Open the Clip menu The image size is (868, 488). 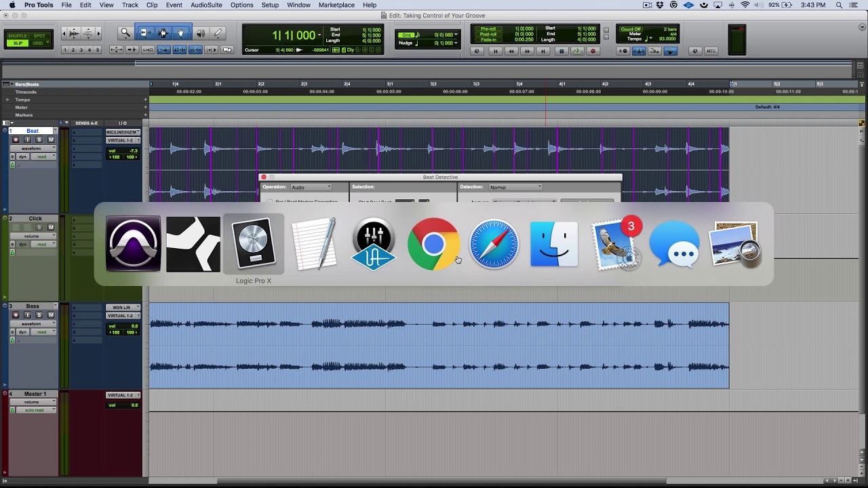pos(152,5)
